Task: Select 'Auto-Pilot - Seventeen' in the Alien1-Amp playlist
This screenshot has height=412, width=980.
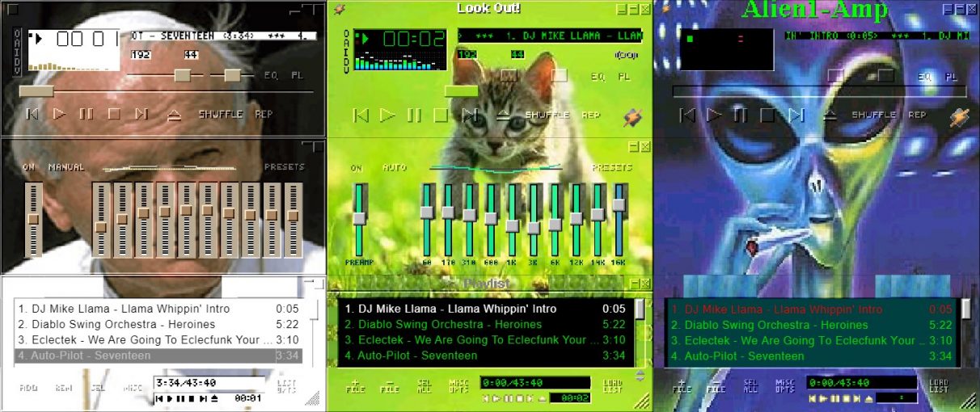Action: tap(812, 355)
